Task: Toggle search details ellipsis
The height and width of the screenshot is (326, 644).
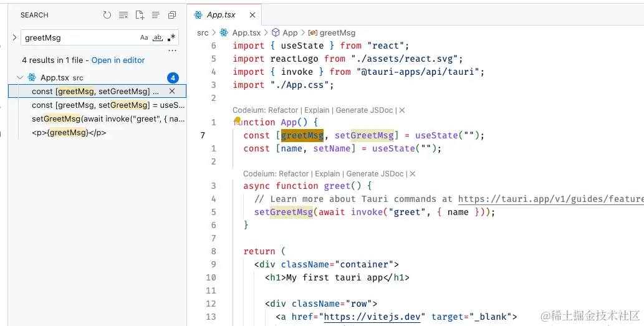Action: click(173, 50)
